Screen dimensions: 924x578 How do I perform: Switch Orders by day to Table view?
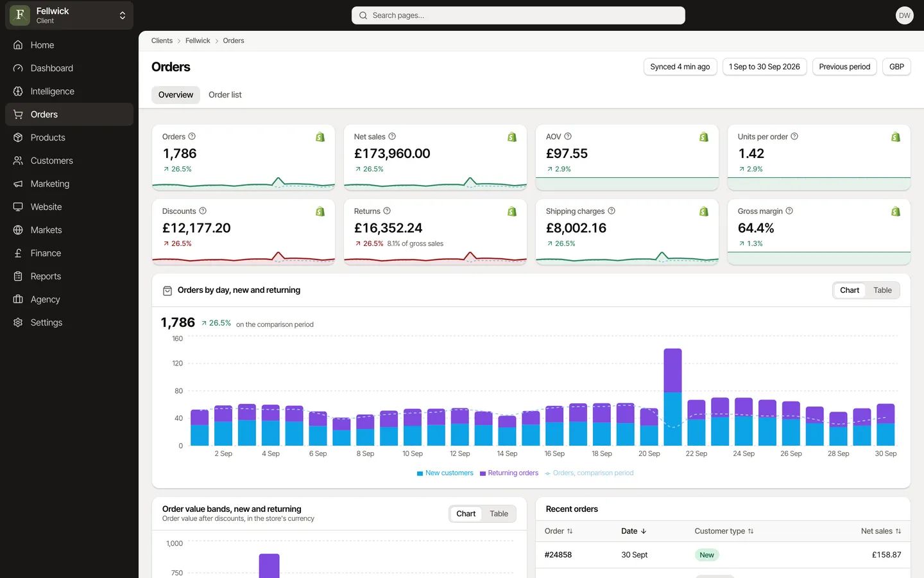pyautogui.click(x=882, y=290)
